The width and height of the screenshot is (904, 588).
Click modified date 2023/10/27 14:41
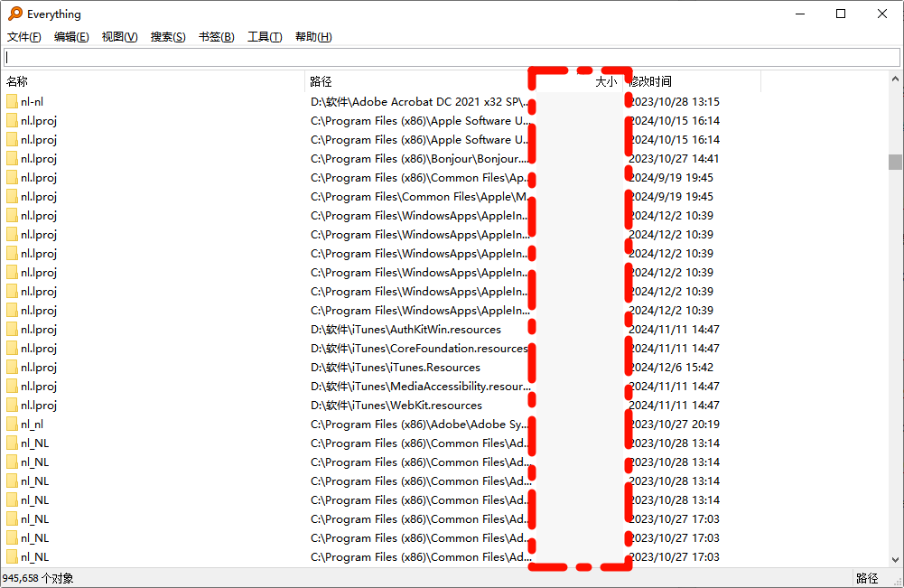pyautogui.click(x=674, y=159)
